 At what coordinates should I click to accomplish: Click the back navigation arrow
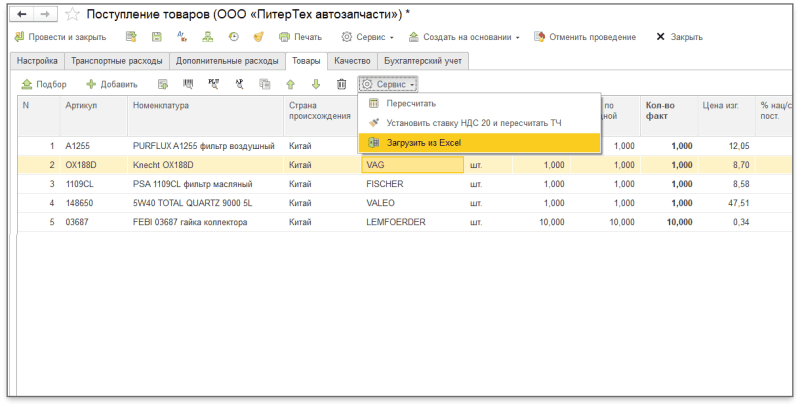(x=24, y=15)
